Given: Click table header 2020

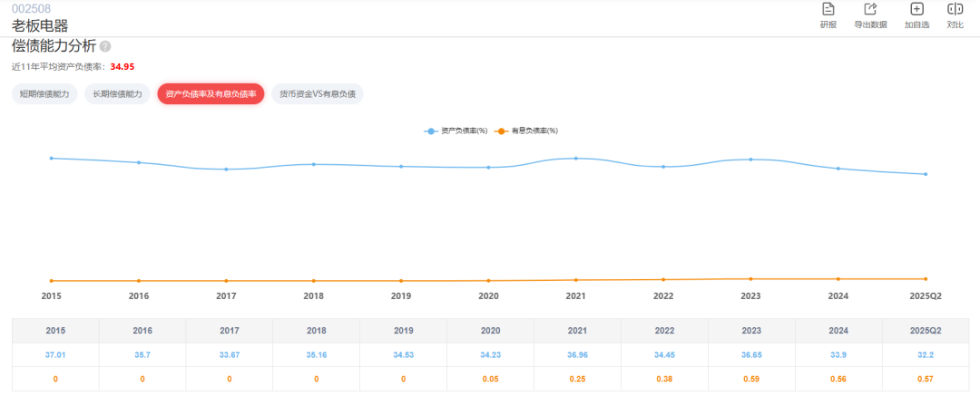Looking at the screenshot, I should 491,331.
